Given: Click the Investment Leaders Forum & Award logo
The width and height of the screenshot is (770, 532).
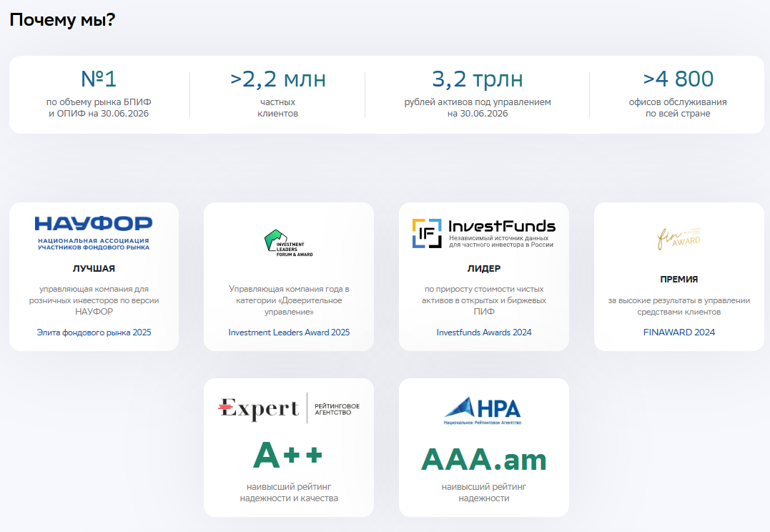Looking at the screenshot, I should (x=289, y=243).
